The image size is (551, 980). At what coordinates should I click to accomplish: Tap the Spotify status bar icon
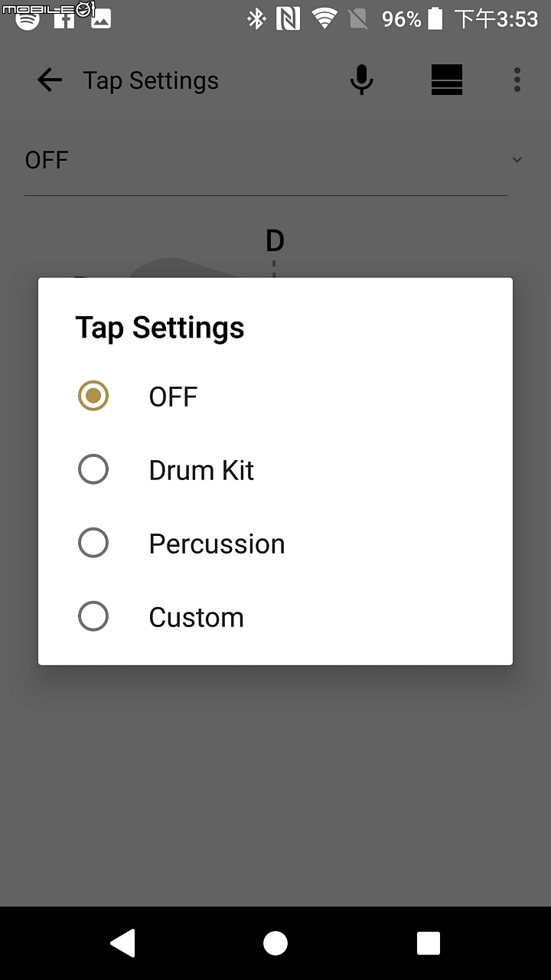[x=28, y=19]
